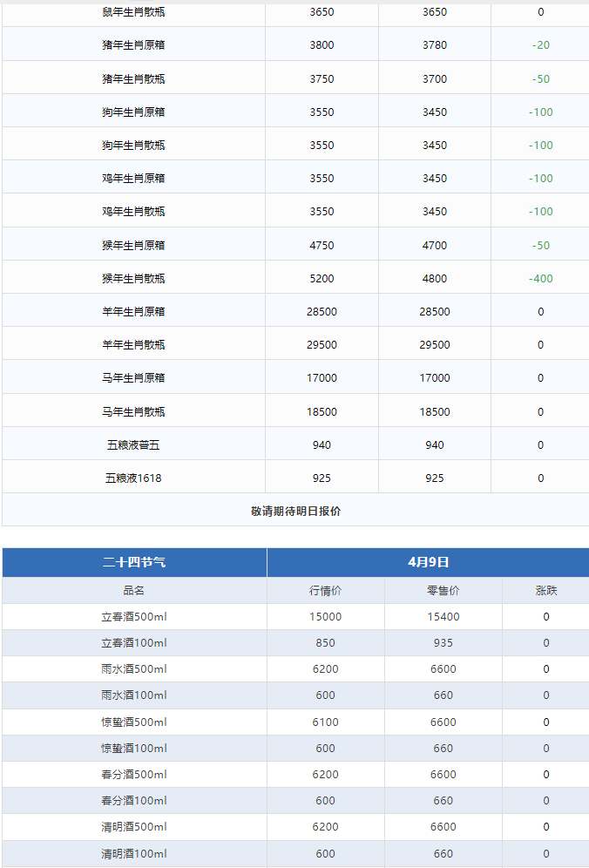Select the 立春酒500ml row name
This screenshot has height=868, width=589.
(134, 617)
